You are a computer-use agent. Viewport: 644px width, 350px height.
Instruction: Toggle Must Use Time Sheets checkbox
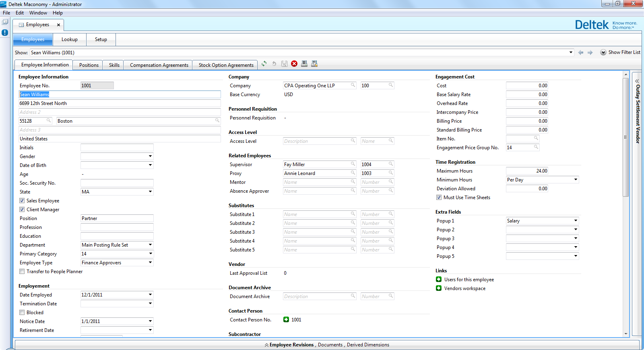(439, 198)
